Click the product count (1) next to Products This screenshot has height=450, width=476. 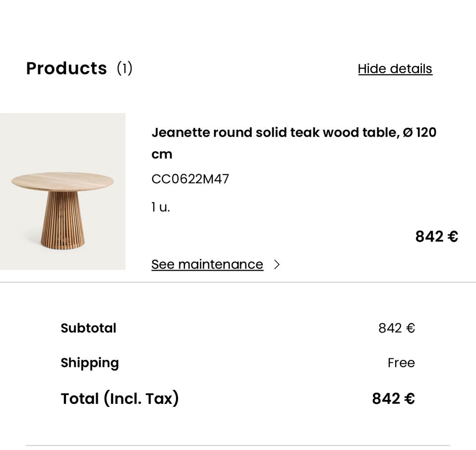click(124, 68)
